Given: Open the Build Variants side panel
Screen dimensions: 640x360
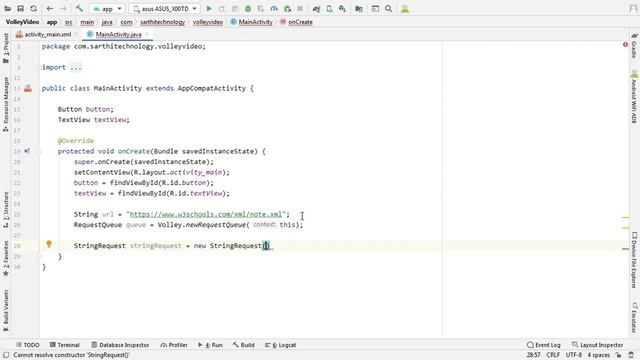Looking at the screenshot, I should tap(6, 310).
